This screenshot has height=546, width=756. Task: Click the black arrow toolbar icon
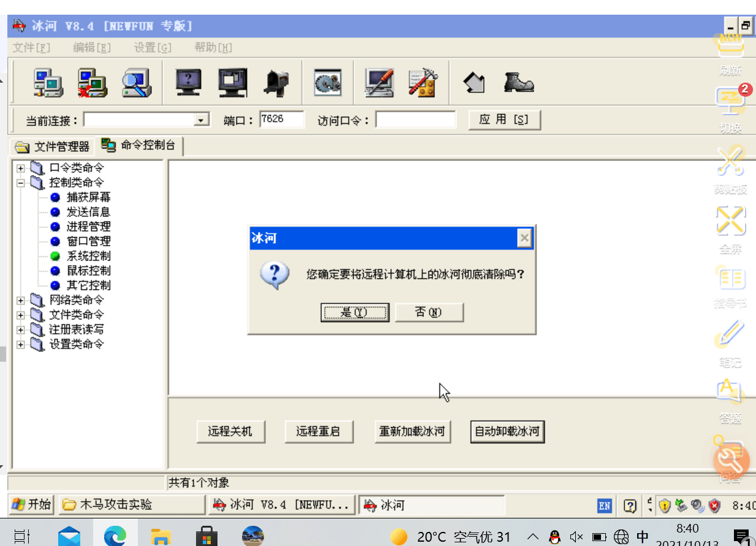[x=474, y=83]
